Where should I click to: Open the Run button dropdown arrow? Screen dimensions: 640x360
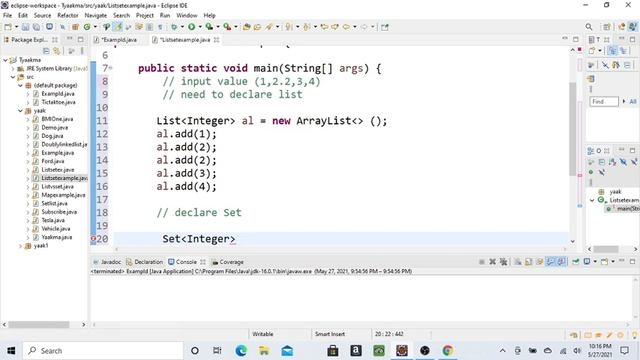[200, 27]
